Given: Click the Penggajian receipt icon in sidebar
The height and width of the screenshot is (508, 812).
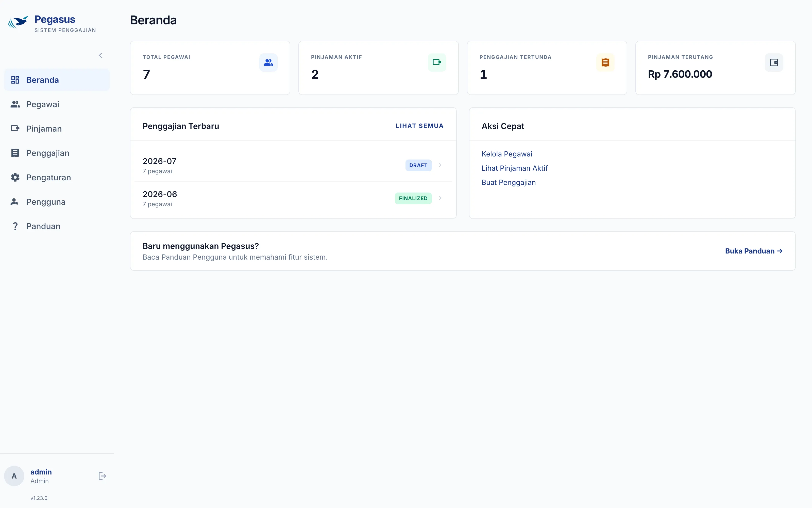Looking at the screenshot, I should (15, 153).
